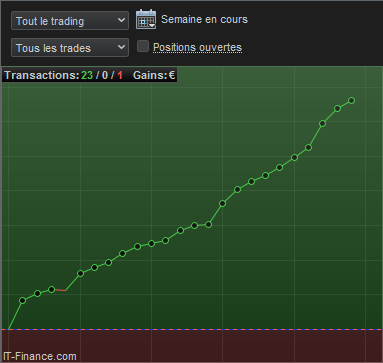
Task: Click the 'Semaine en cours' label
Action: 204,19
